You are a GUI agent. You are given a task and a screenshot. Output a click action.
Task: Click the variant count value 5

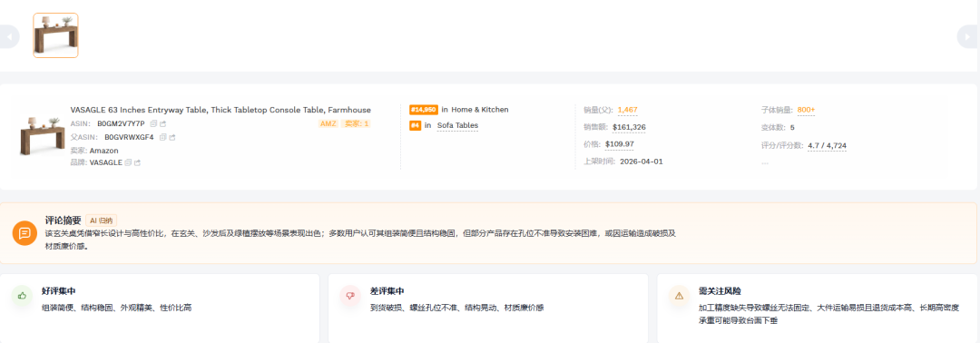(x=792, y=127)
